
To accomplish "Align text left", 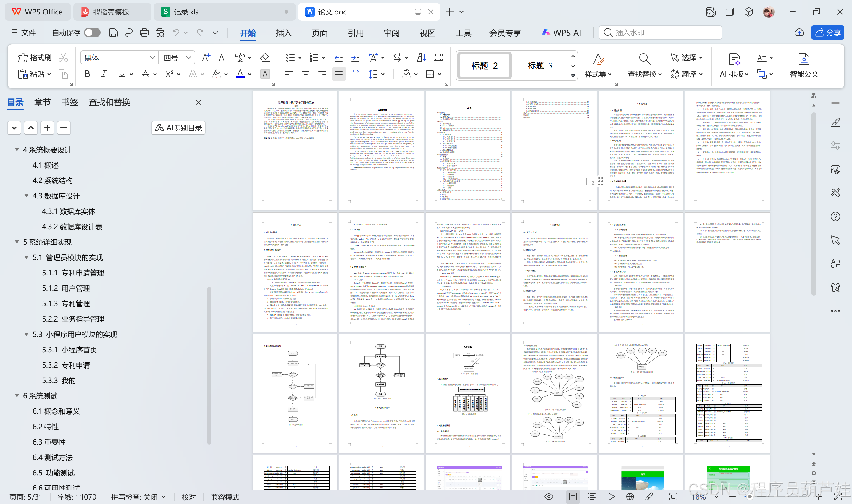I will point(289,74).
